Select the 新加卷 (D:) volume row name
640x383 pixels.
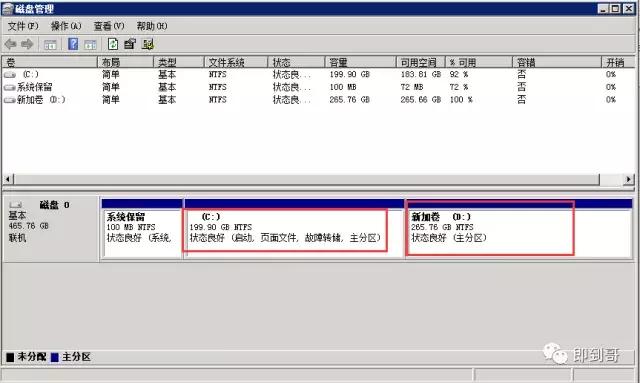click(41, 100)
